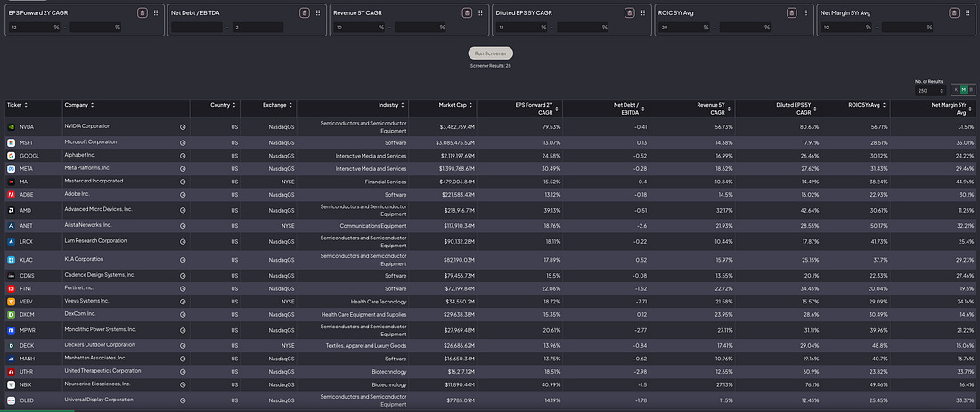Select United Therapeutics Corporation company name
The image size is (980, 412).
pyautogui.click(x=102, y=371)
